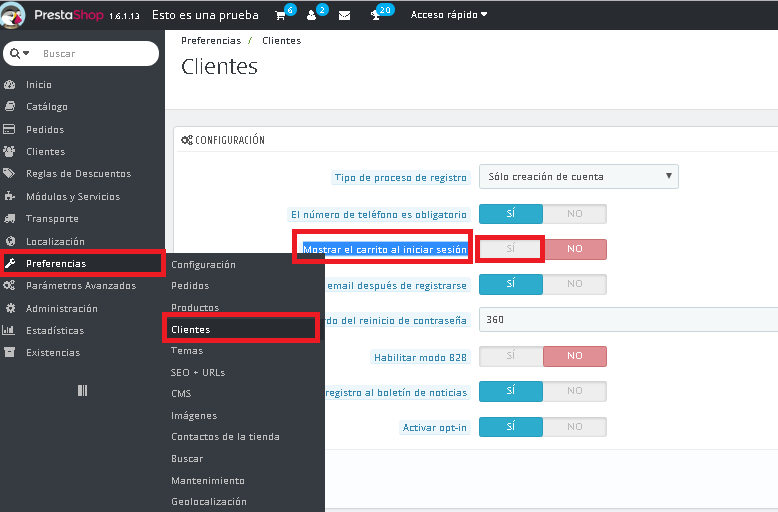
Task: Open the customers notification icon in header
Action: click(312, 16)
